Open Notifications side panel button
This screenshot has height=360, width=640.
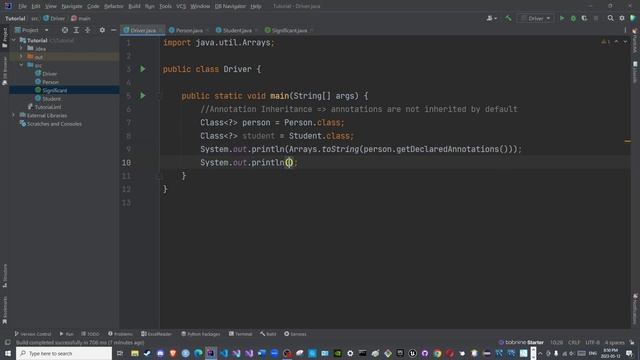(x=635, y=309)
